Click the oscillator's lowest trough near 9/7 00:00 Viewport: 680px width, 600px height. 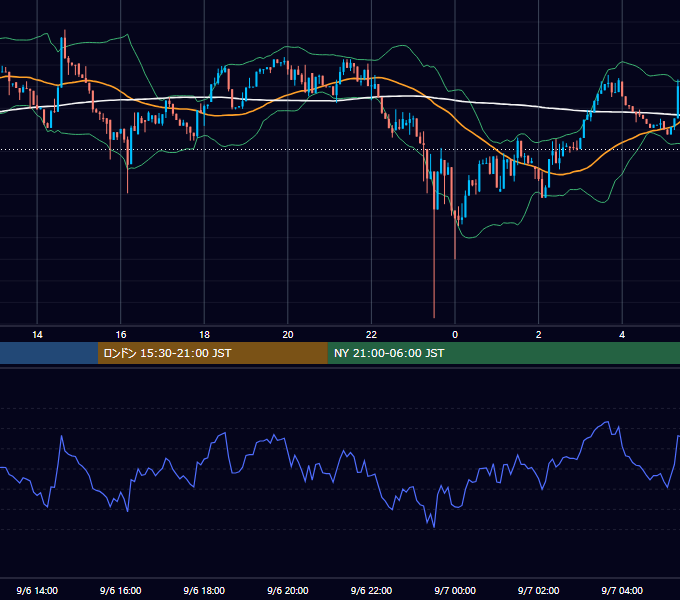[434, 526]
